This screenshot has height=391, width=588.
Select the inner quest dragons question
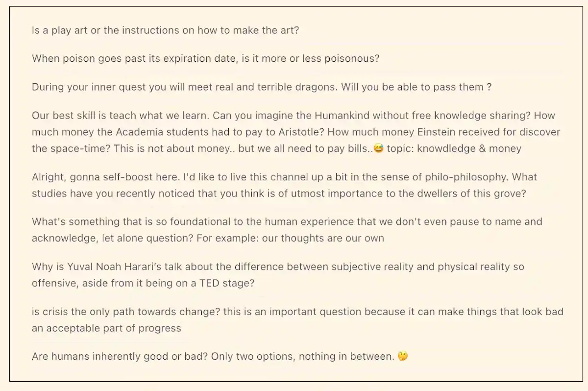pos(261,87)
